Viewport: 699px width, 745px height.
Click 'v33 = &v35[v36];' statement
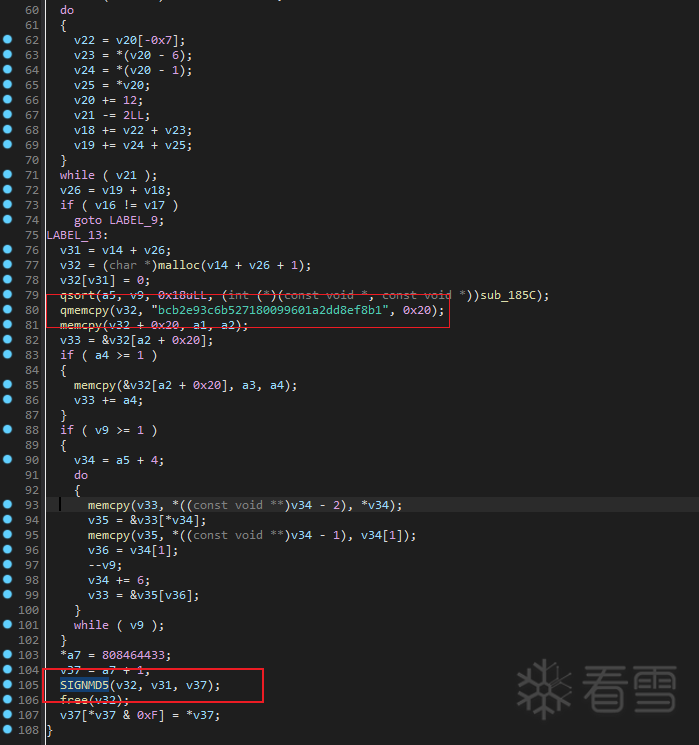click(x=144, y=595)
